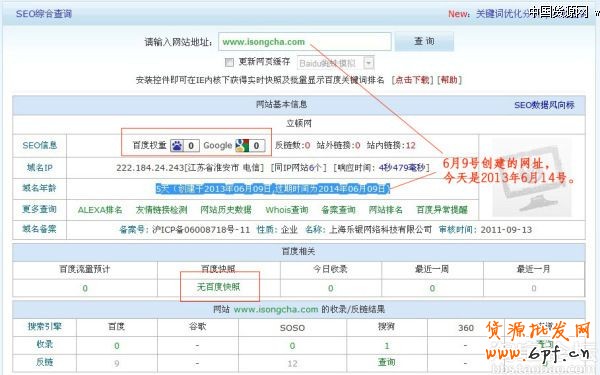Image resolution: width=600 pixels, height=375 pixels.
Task: Toggle the 更新网页缓存 checkbox
Action: pos(229,62)
